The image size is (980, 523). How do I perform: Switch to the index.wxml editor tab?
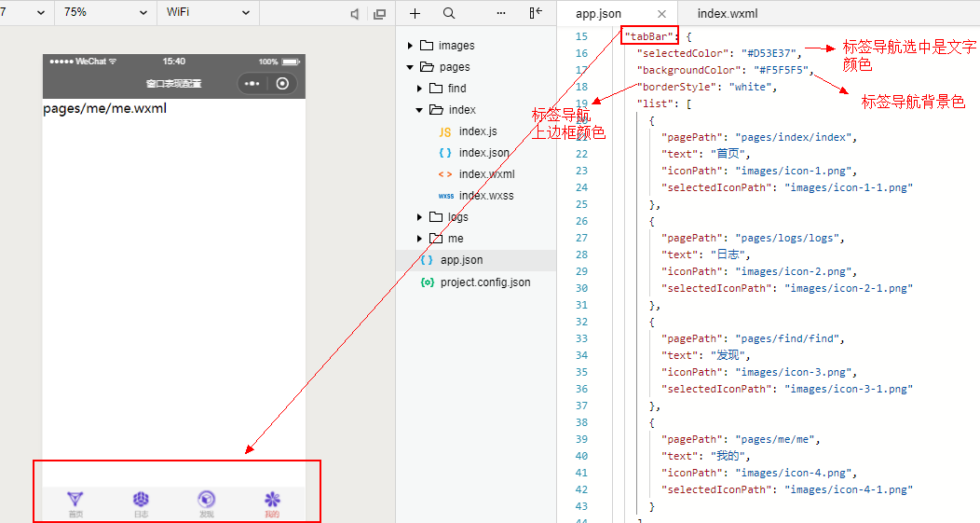click(x=728, y=13)
